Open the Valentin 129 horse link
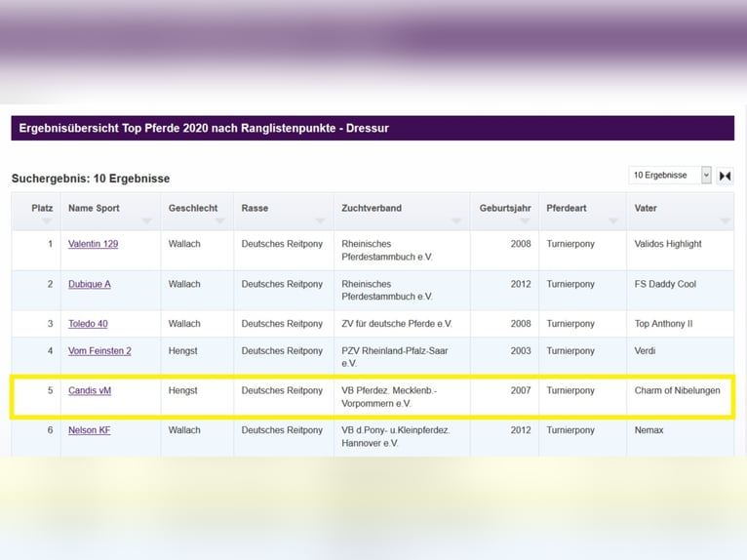The width and height of the screenshot is (747, 560). click(x=93, y=244)
